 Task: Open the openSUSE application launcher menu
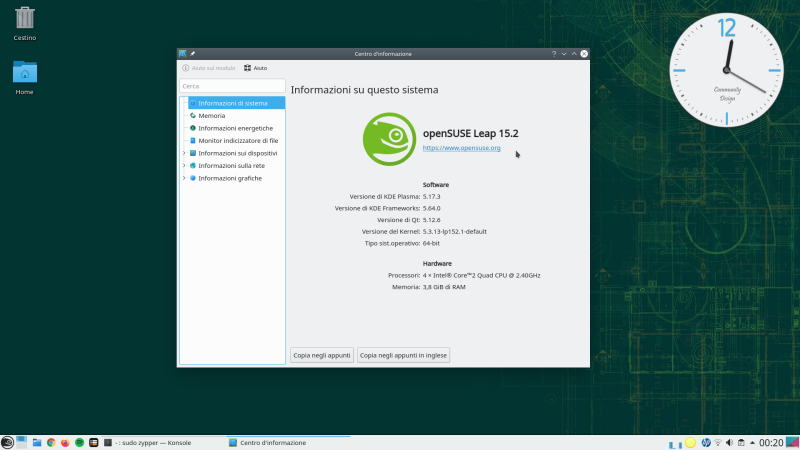coord(7,442)
